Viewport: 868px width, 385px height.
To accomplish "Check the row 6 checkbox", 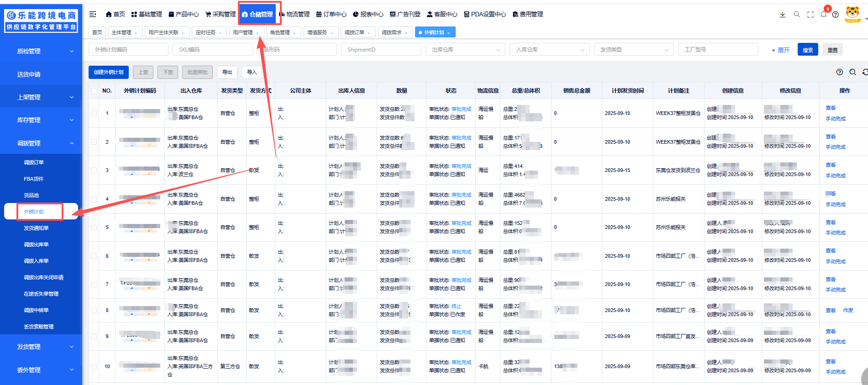I will click(x=94, y=256).
